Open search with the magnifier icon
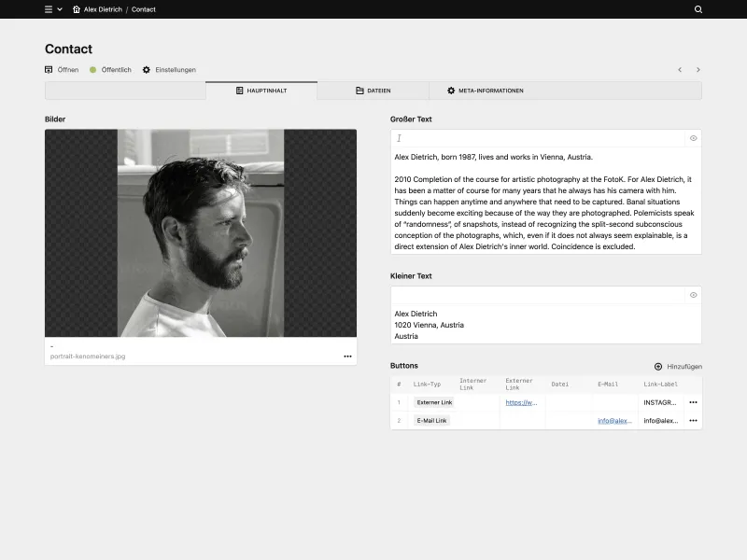 click(698, 9)
